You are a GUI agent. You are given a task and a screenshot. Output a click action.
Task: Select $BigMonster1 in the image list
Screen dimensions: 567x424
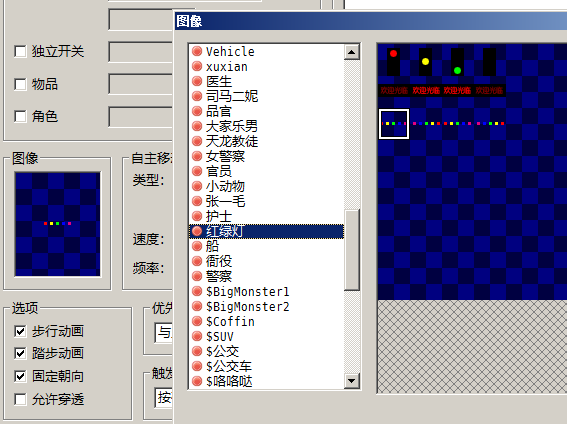267,291
